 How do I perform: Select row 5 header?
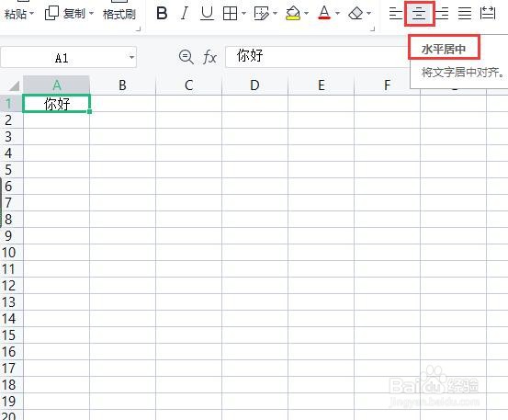click(x=11, y=170)
